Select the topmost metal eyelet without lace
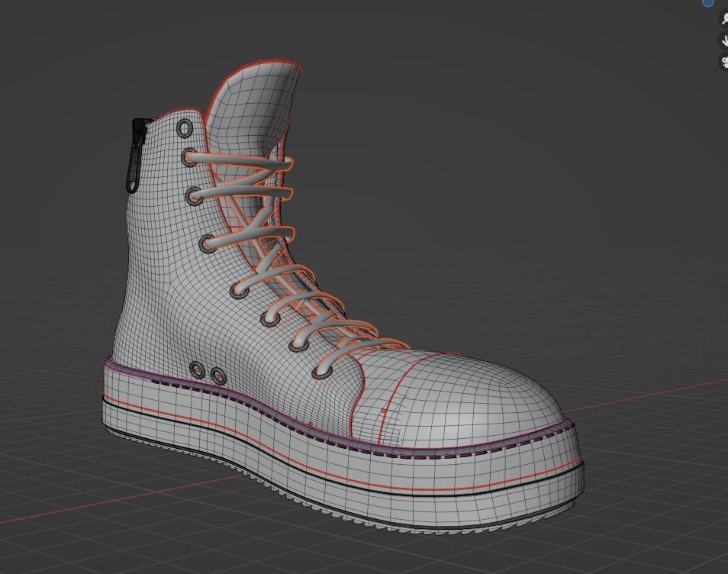This screenshot has height=574, width=728. coord(185,129)
